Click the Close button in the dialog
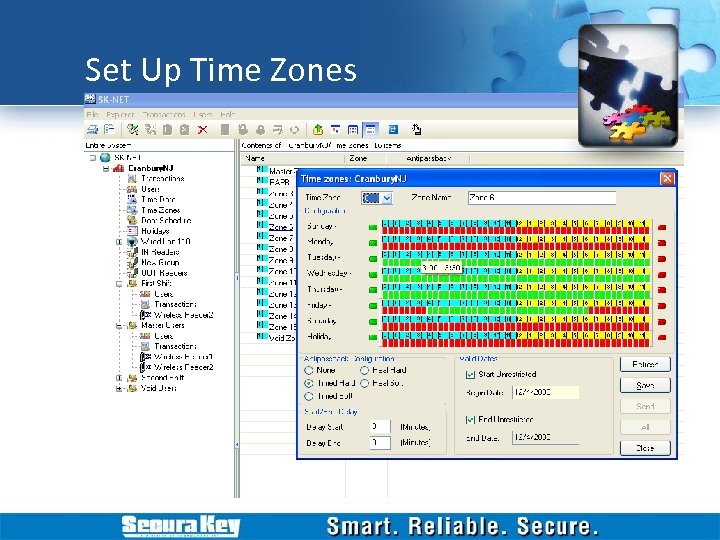The image size is (720, 540). 645,448
